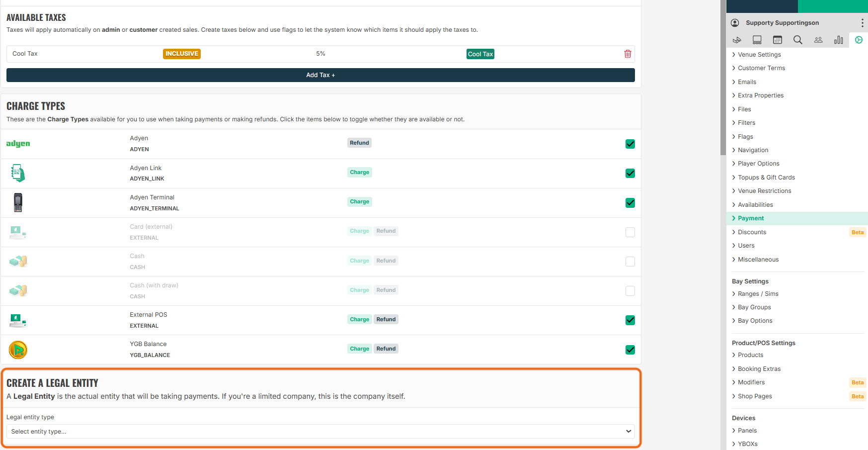Delete the Cool Tax entry
The width and height of the screenshot is (868, 450).
pos(628,54)
